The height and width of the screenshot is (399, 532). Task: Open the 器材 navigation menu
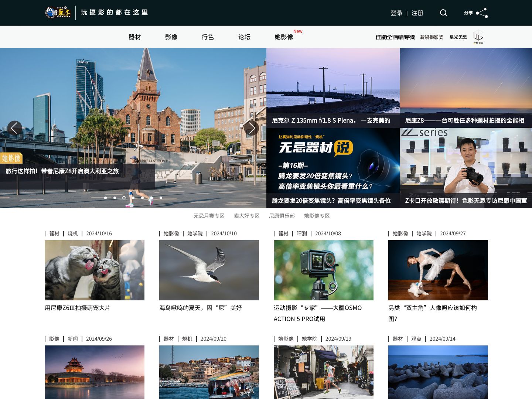[x=135, y=37]
